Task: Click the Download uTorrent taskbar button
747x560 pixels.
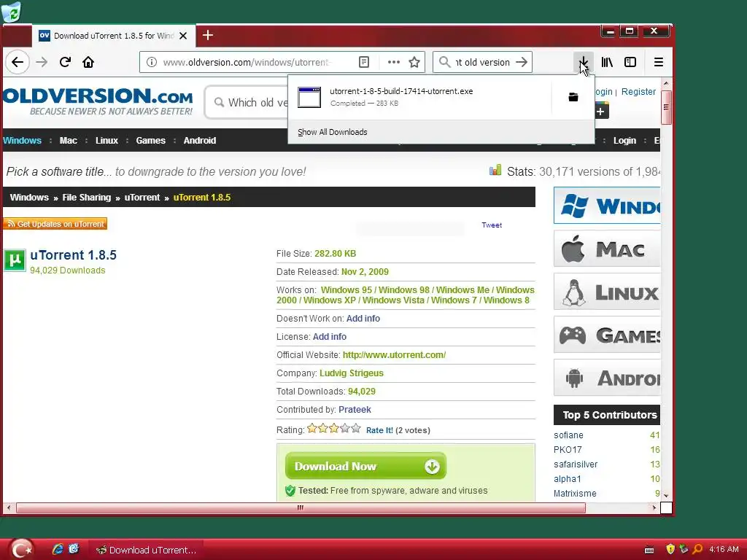Action: (x=147, y=550)
